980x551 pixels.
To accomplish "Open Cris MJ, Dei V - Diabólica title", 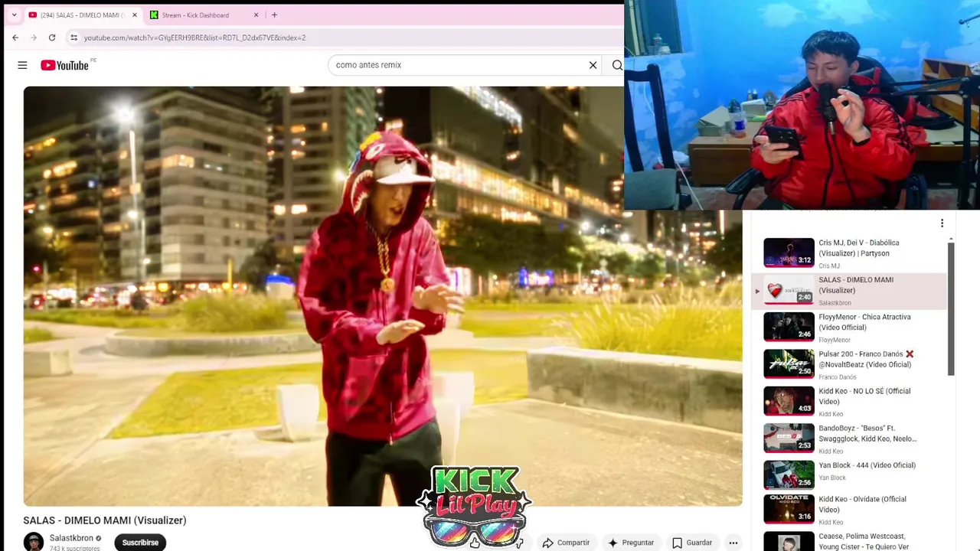I will pyautogui.click(x=859, y=248).
